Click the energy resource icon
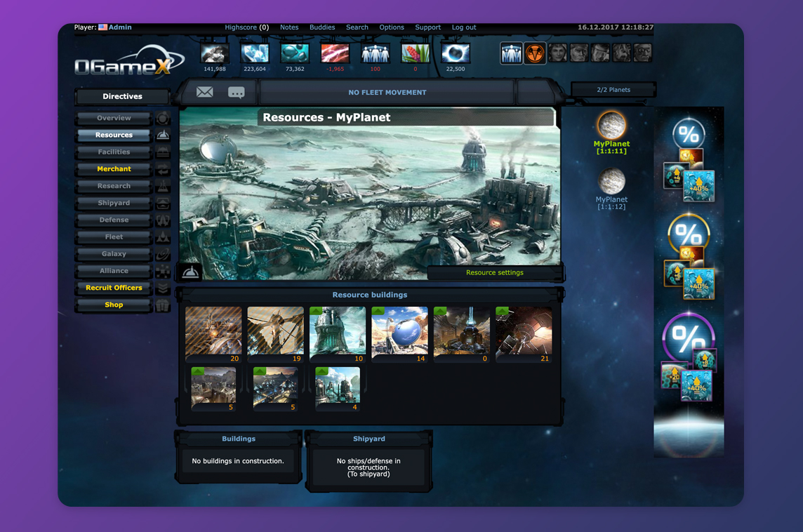The image size is (803, 532). (x=335, y=53)
